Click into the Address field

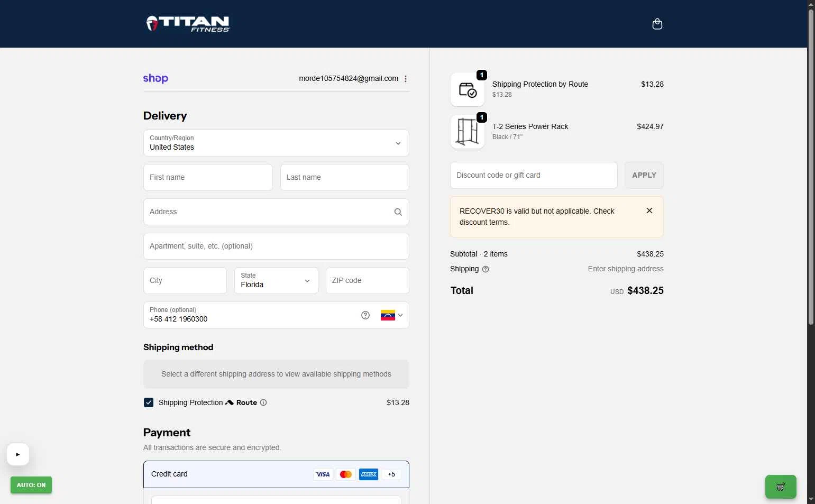point(276,212)
